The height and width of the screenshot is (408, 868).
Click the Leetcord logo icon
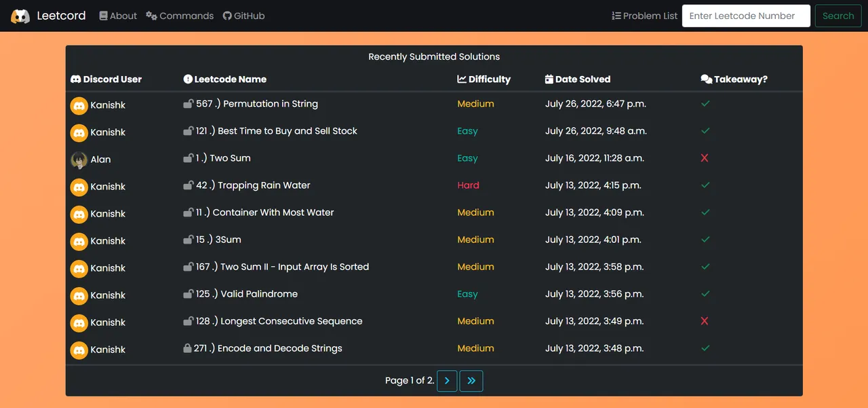pyautogui.click(x=20, y=16)
